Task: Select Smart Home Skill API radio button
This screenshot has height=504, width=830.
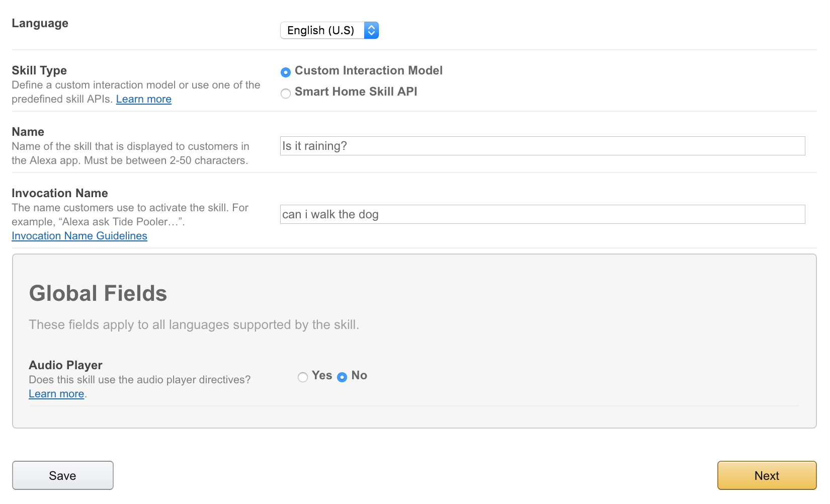Action: coord(286,94)
